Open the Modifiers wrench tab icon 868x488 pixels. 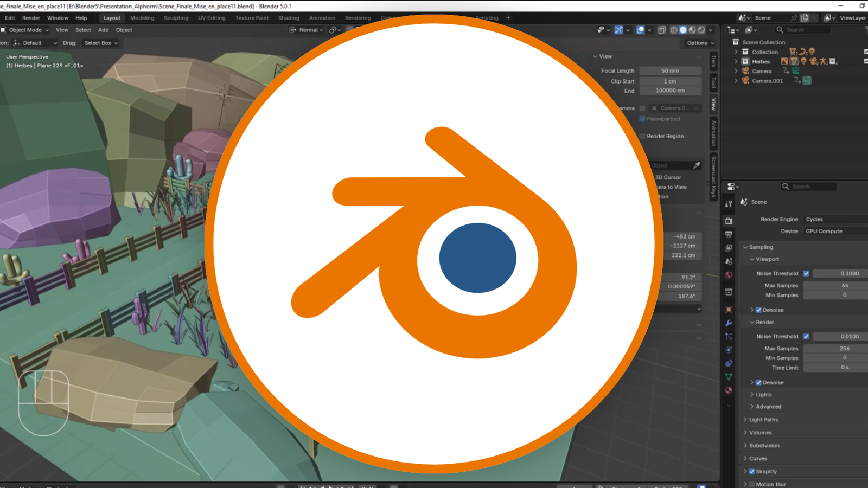(x=729, y=323)
